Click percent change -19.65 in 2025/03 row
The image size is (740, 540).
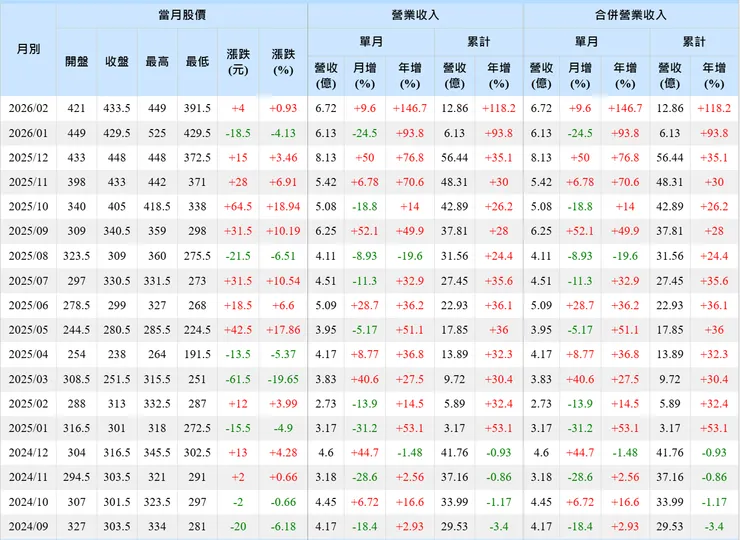point(283,379)
